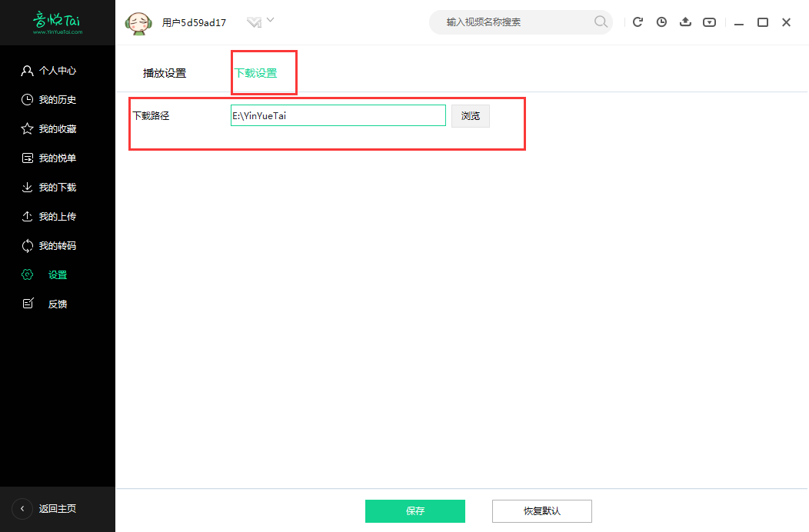
Task: Open 我的收藏 star icon in sidebar
Action: (25, 128)
